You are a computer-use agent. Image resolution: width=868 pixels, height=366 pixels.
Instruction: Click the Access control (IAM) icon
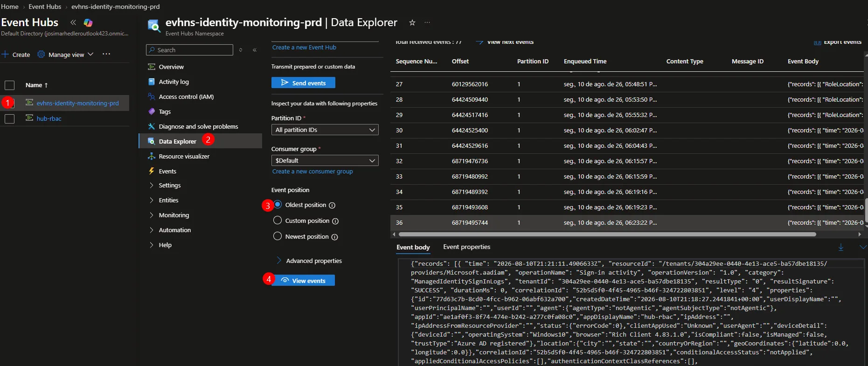click(x=152, y=97)
